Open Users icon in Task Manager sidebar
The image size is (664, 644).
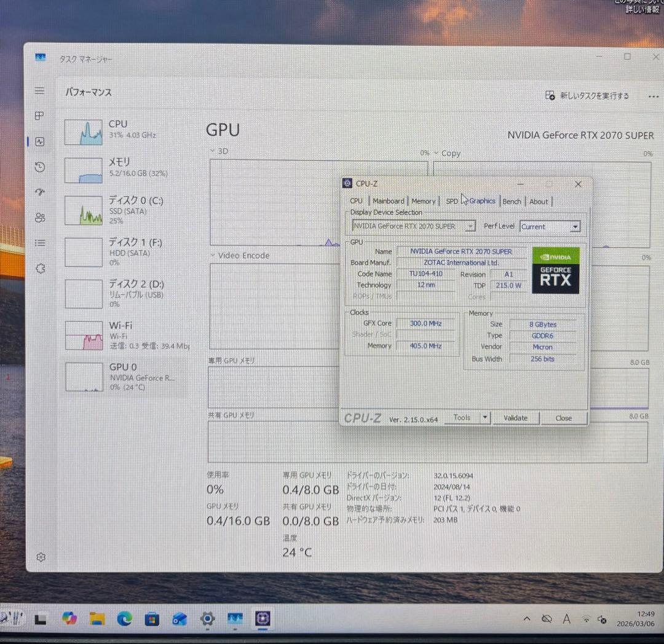[x=40, y=218]
